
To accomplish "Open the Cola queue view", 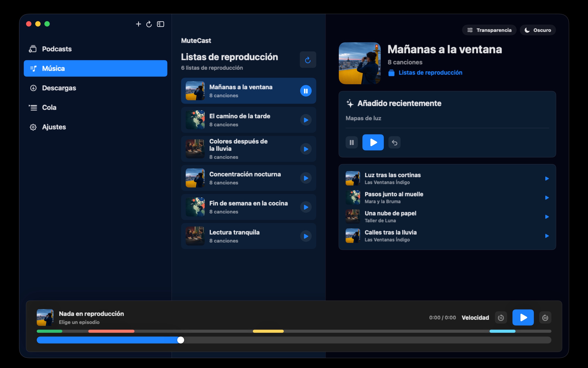I will (x=96, y=107).
